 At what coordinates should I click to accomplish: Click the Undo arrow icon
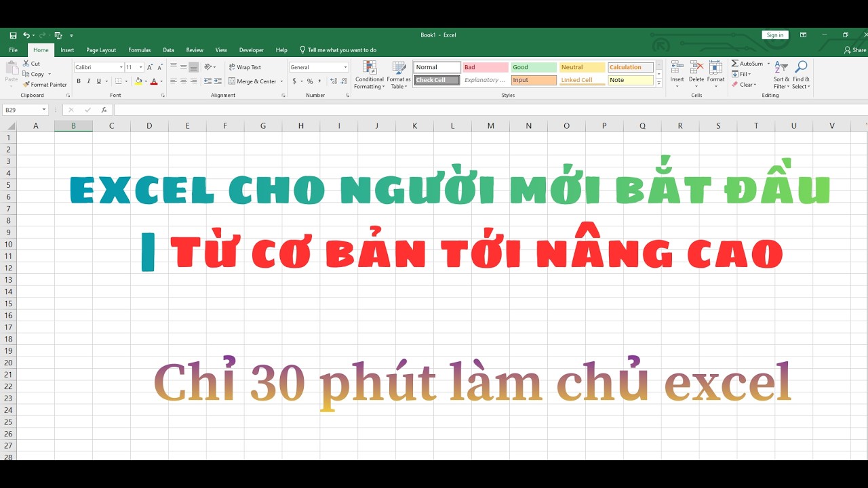point(26,35)
